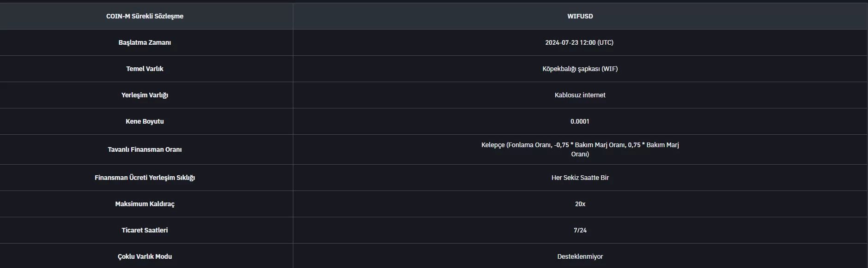Select the 7/24 trading hours value
Image resolution: width=868 pixels, height=268 pixels.
[x=580, y=230]
